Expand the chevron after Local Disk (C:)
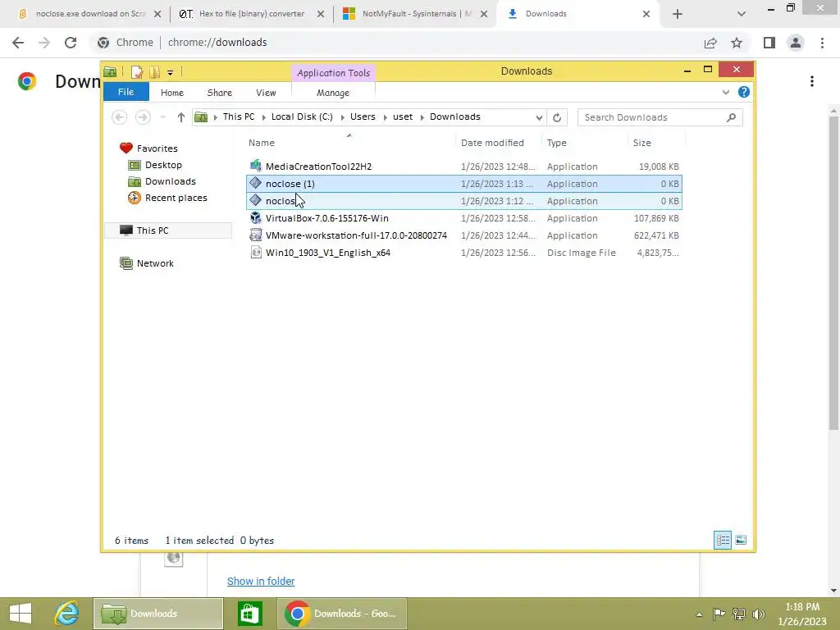The image size is (840, 630). [342, 117]
